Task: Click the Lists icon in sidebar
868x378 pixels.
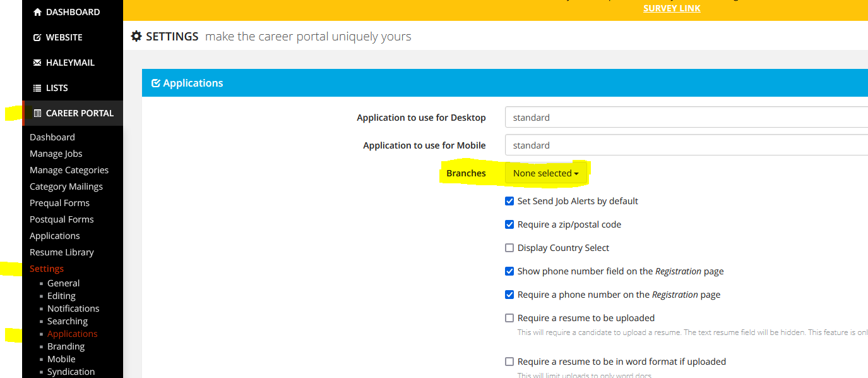Action: 37,88
